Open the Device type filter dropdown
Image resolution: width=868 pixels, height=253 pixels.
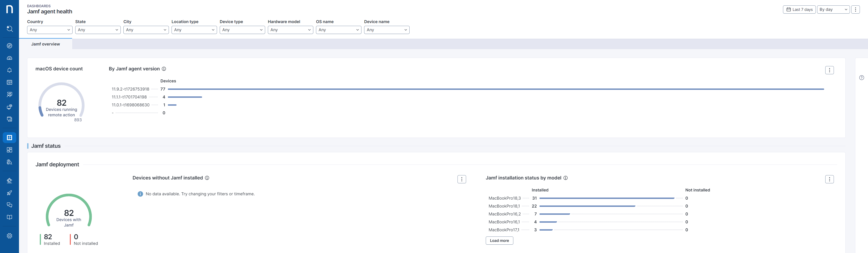pyautogui.click(x=242, y=30)
